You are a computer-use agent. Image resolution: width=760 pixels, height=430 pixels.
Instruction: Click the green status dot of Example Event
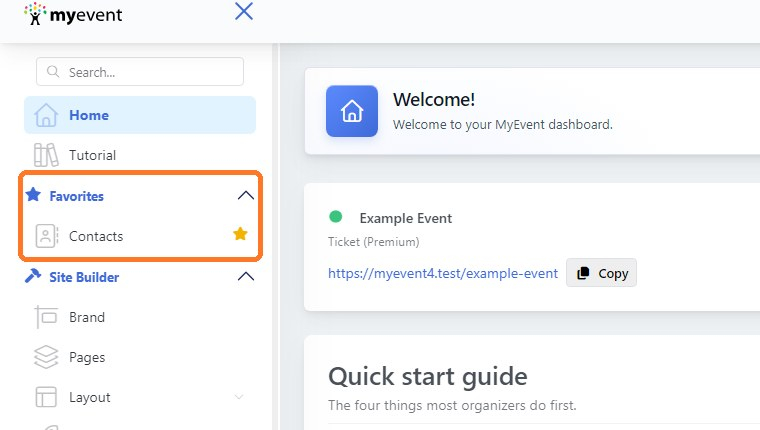click(335, 216)
